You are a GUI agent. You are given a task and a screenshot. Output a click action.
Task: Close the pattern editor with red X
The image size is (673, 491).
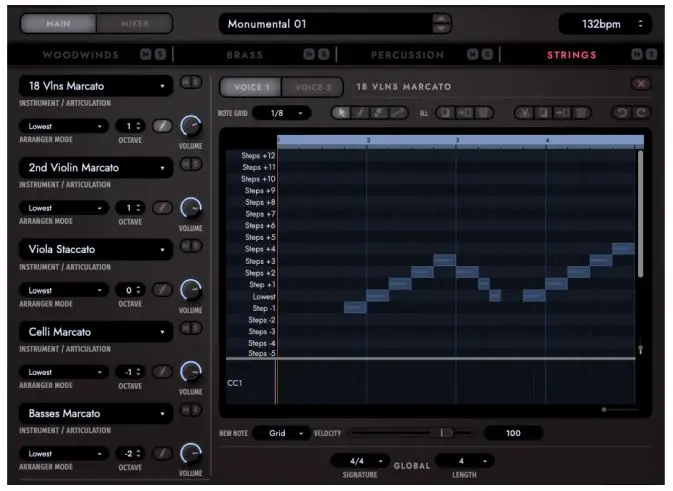641,84
